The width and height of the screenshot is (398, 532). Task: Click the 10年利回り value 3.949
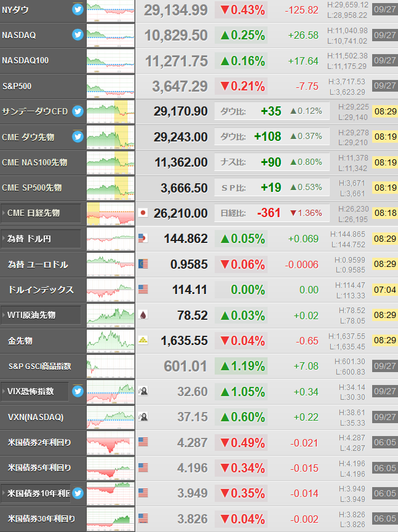tap(193, 493)
